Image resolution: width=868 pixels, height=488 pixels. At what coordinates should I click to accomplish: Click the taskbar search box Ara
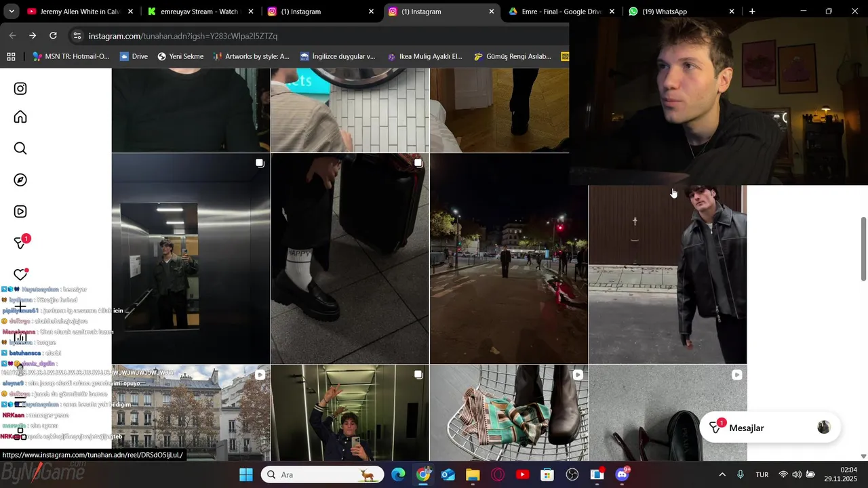tap(322, 474)
